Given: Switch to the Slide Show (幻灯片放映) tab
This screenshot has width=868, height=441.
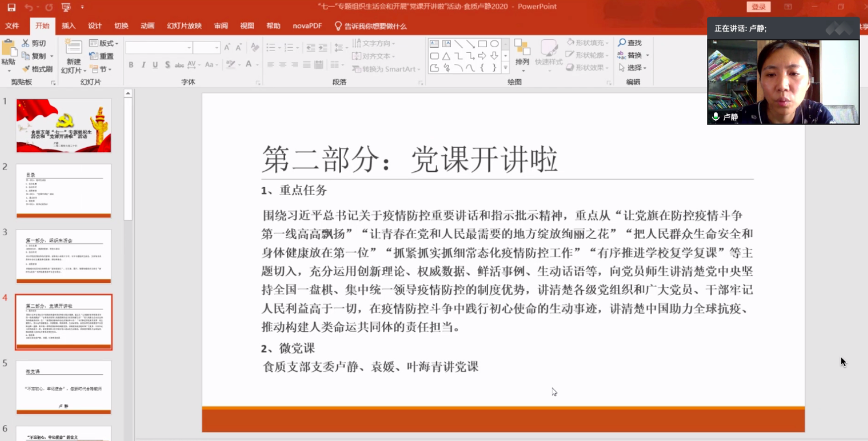Looking at the screenshot, I should [x=184, y=26].
